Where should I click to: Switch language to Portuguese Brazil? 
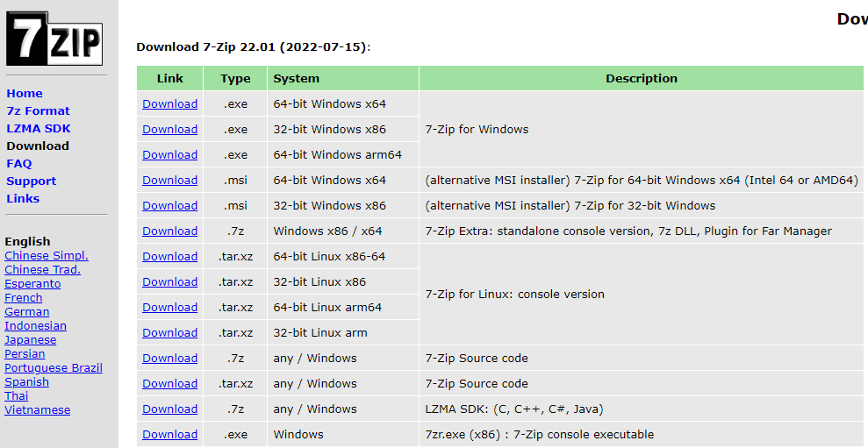pyautogui.click(x=54, y=368)
